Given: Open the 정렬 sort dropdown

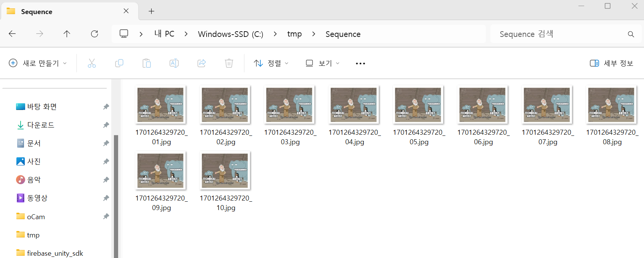Looking at the screenshot, I should click(x=271, y=63).
